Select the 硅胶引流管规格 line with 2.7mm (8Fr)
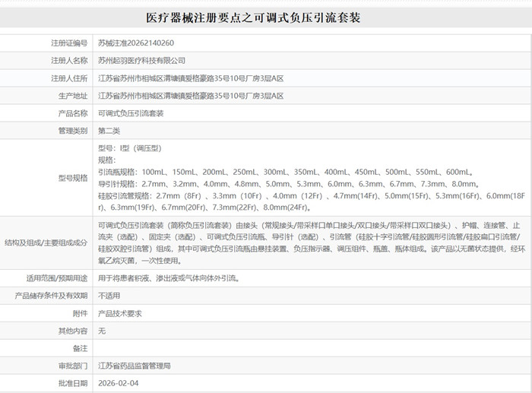The width and height of the screenshot is (532, 393). 312,201
